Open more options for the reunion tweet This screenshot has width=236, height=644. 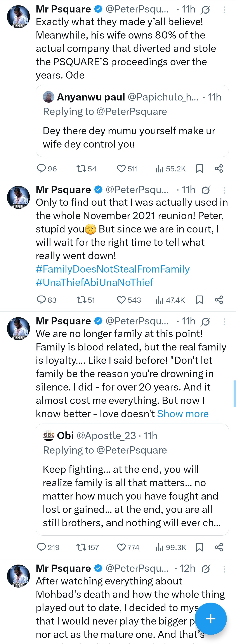[x=224, y=190]
